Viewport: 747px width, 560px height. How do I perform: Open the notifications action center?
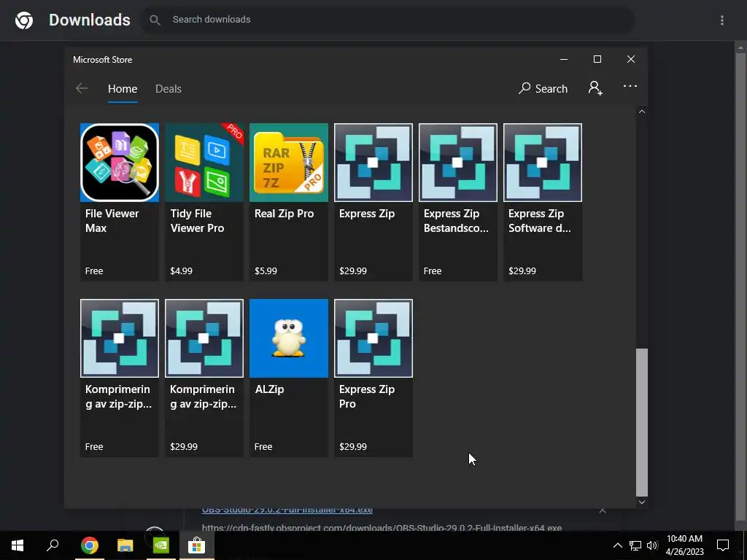(x=723, y=545)
